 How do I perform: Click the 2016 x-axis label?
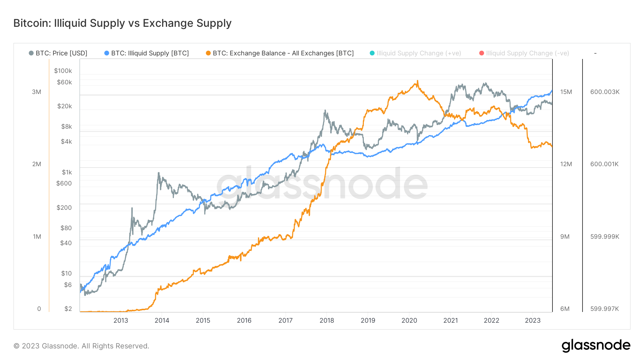244,320
